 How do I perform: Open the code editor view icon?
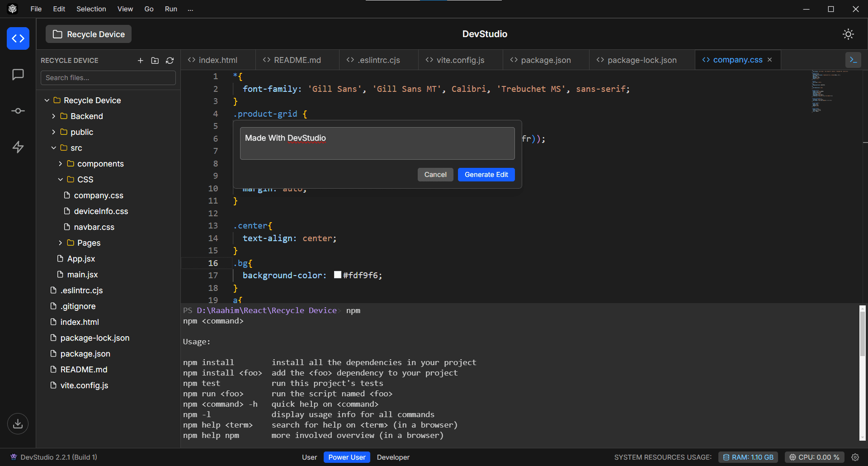[x=18, y=38]
